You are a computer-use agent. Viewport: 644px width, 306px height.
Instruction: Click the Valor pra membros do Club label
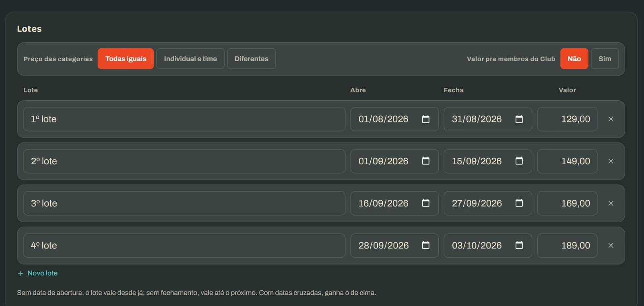pos(511,59)
